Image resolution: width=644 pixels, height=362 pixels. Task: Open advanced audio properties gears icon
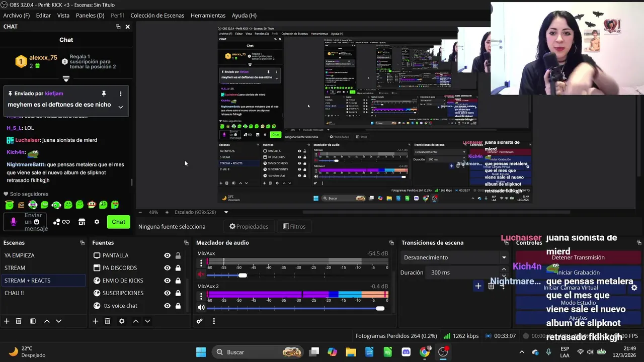tap(200, 321)
